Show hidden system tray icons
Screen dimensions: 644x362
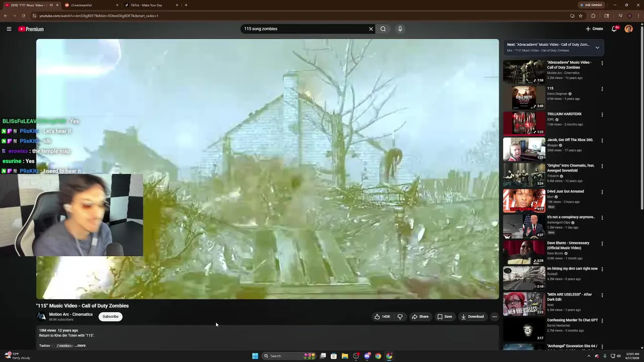589,356
